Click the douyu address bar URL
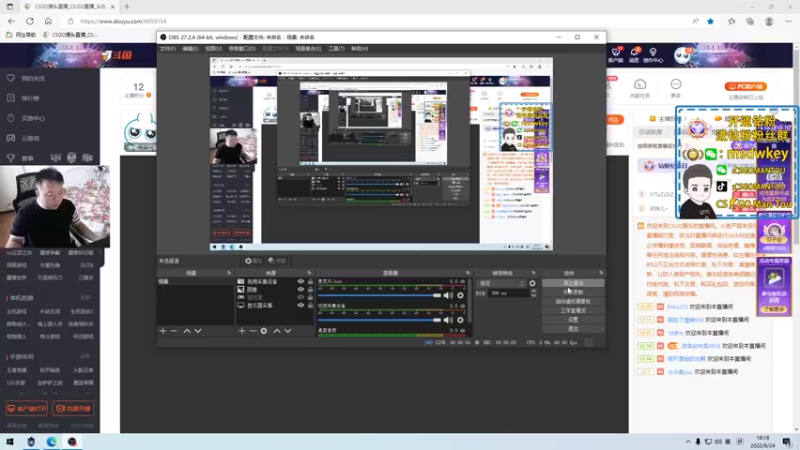The width and height of the screenshot is (800, 450). pyautogui.click(x=123, y=21)
